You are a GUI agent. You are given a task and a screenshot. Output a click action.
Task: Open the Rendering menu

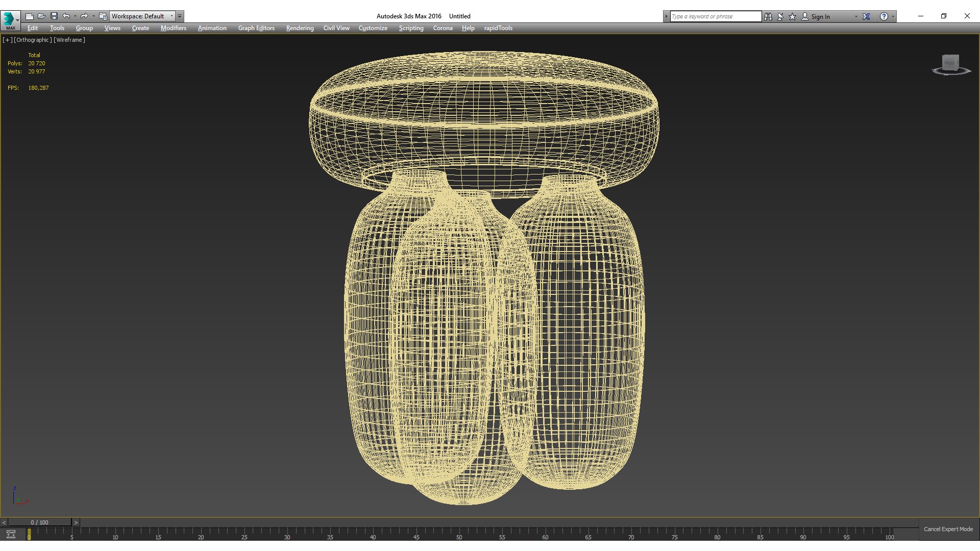300,28
